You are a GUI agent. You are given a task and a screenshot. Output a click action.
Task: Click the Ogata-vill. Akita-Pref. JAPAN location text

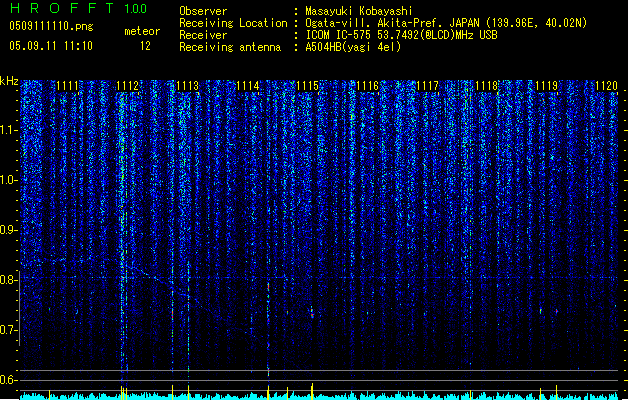coord(446,23)
